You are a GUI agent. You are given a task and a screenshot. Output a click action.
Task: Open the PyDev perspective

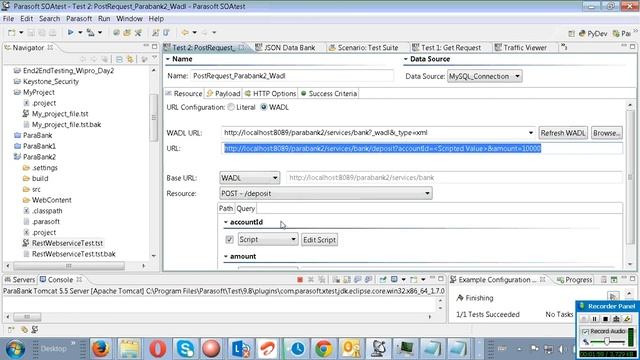(593, 34)
